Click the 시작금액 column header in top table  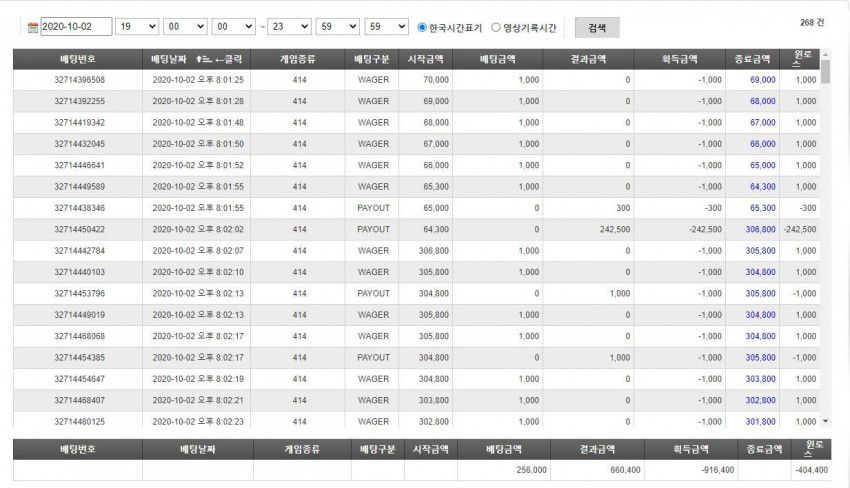coord(426,59)
